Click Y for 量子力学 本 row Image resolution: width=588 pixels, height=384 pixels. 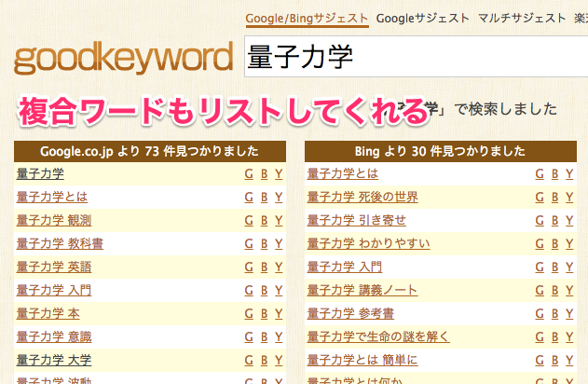click(279, 313)
